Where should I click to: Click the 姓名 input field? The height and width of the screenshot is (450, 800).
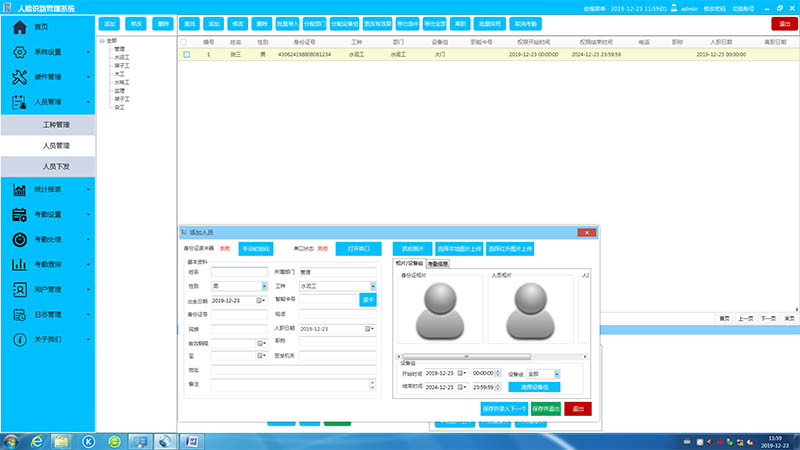[x=239, y=272]
